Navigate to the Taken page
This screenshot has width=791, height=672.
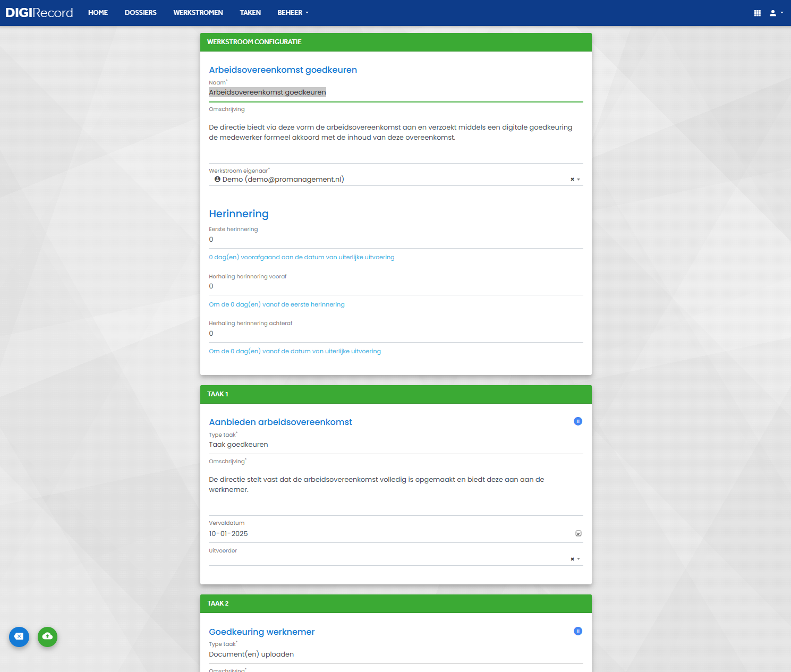250,13
